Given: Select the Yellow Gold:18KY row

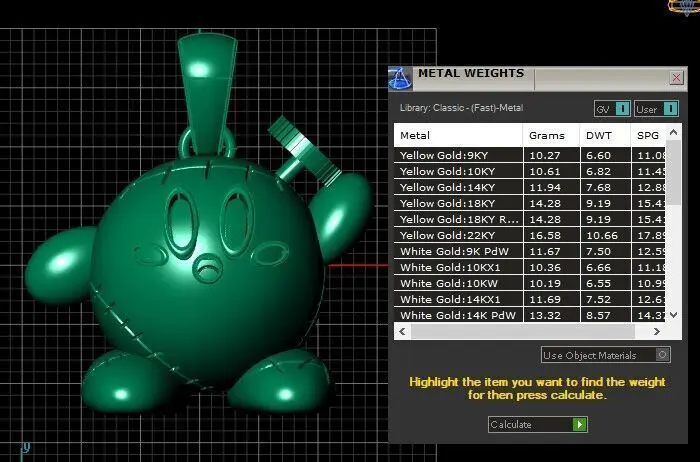Looking at the screenshot, I should coord(530,204).
